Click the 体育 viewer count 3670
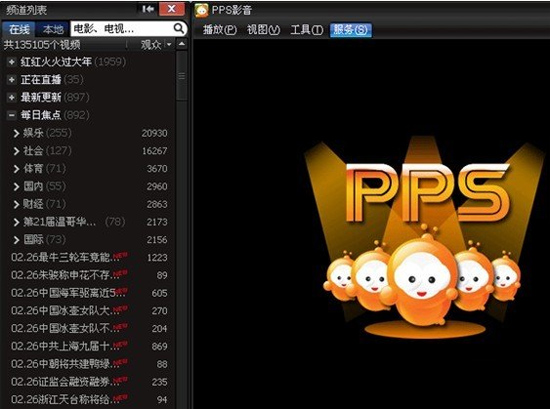The image size is (550, 409). click(157, 169)
